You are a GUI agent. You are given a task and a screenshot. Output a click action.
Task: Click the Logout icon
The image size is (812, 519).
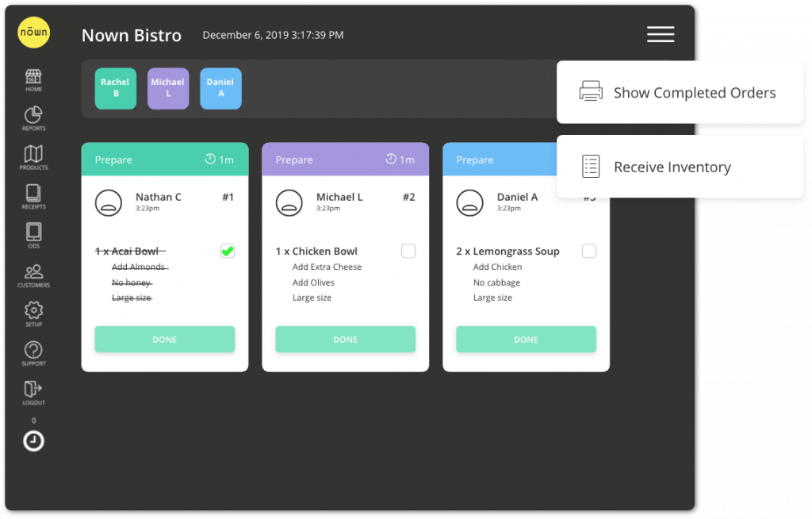point(33,390)
